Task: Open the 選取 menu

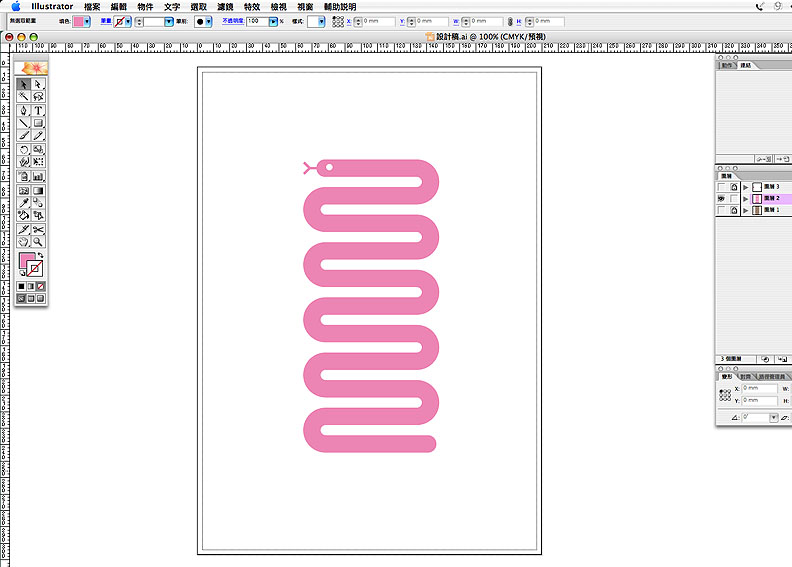Action: tap(199, 7)
